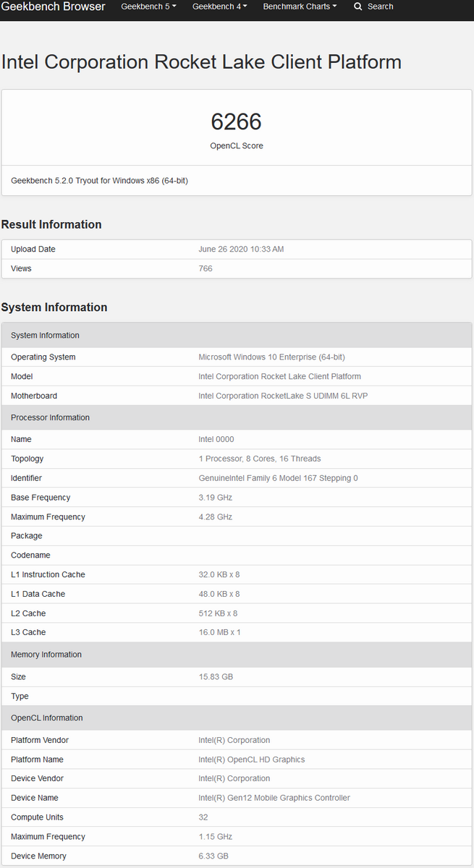
Task: Click the CPU maximum frequency 4.28 GHz
Action: click(215, 517)
